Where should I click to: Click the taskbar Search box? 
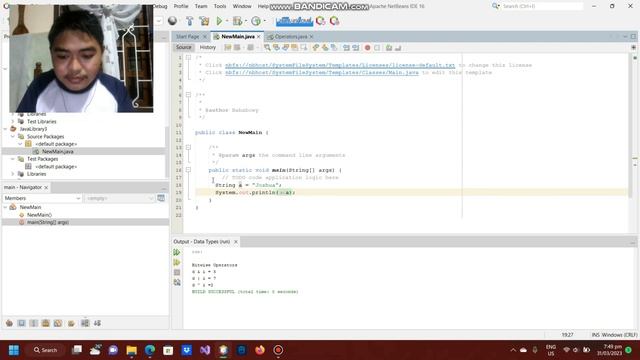46,350
